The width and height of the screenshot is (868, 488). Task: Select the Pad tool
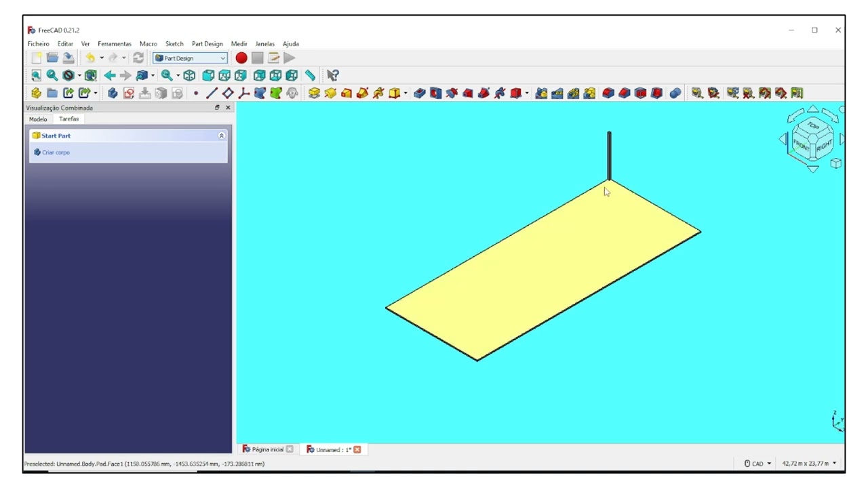pyautogui.click(x=314, y=94)
